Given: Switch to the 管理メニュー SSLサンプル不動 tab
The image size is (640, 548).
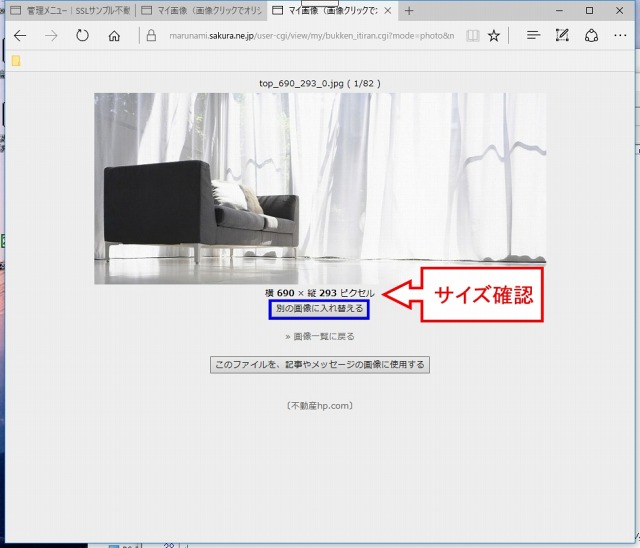Looking at the screenshot, I should pos(70,11).
